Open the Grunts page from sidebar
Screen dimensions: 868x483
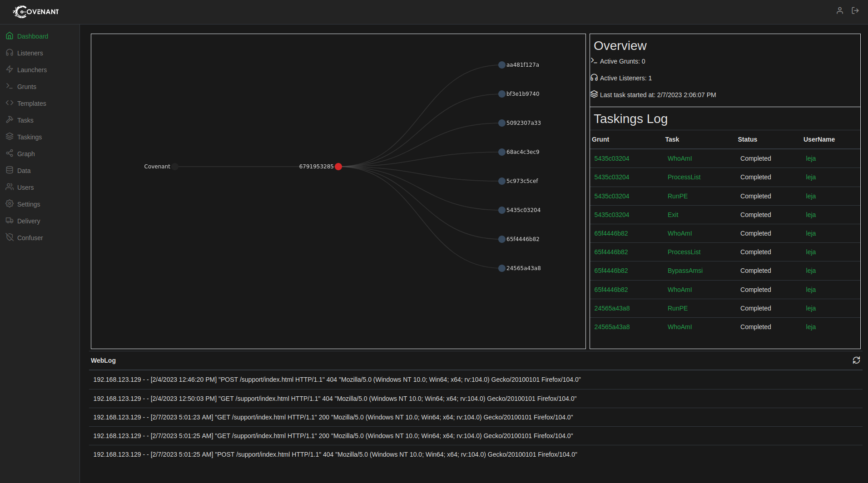26,87
